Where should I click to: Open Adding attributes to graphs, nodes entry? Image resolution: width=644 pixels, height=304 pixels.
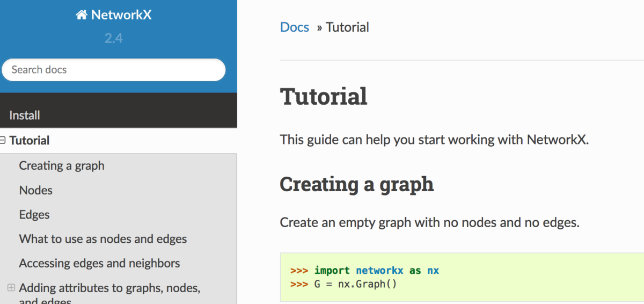(x=109, y=294)
